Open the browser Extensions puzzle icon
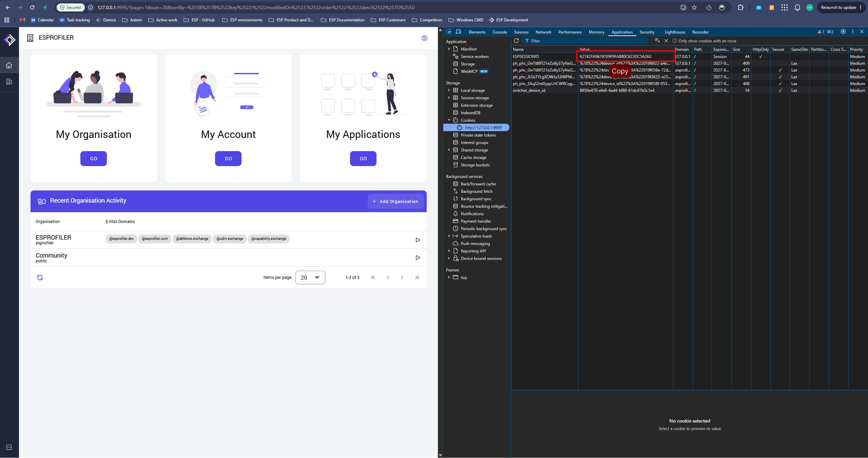Viewport: 868px width, 458px height. click(741, 7)
